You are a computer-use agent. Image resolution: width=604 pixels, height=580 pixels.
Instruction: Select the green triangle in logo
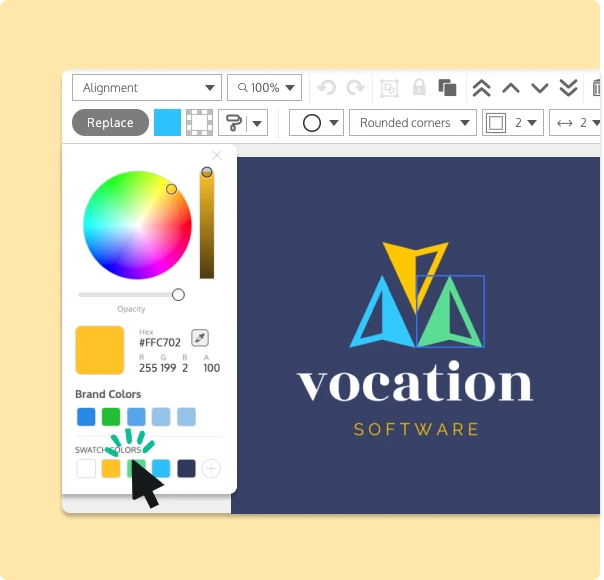click(443, 324)
